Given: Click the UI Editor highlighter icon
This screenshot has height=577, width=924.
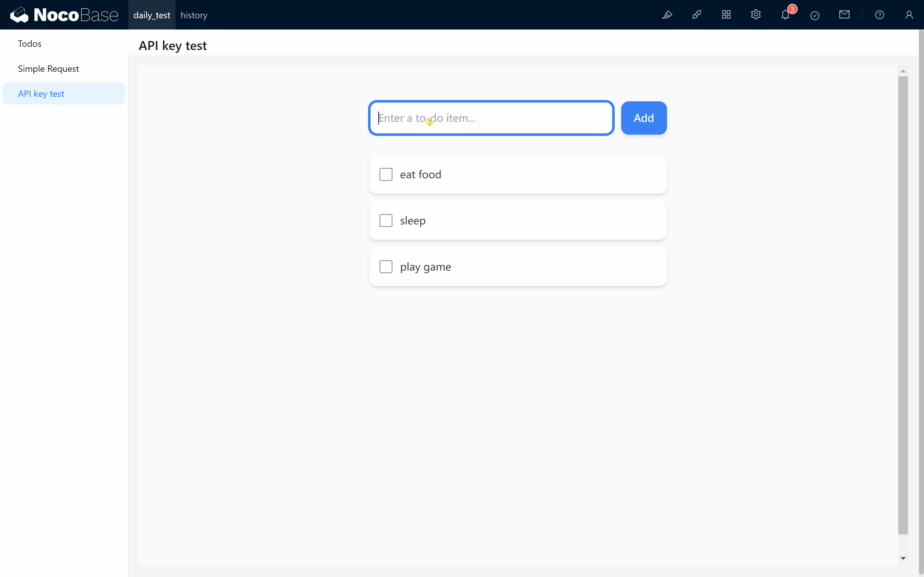Looking at the screenshot, I should coord(667,15).
